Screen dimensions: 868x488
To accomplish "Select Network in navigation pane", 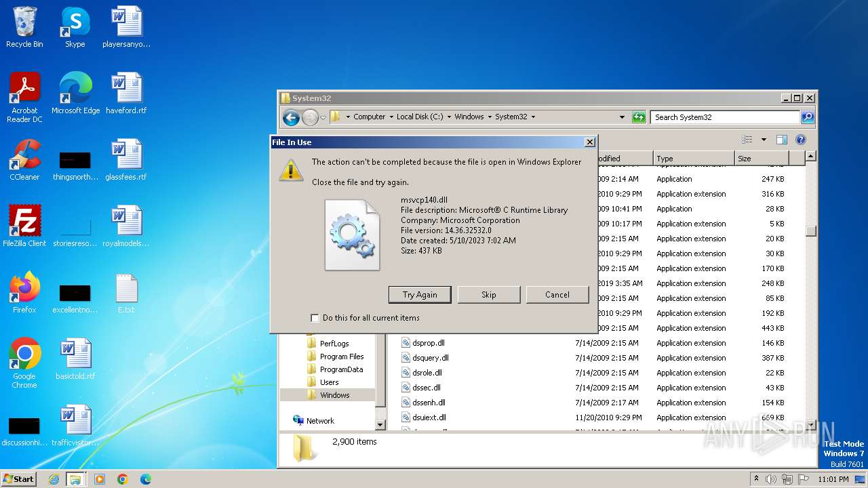I will coord(320,421).
